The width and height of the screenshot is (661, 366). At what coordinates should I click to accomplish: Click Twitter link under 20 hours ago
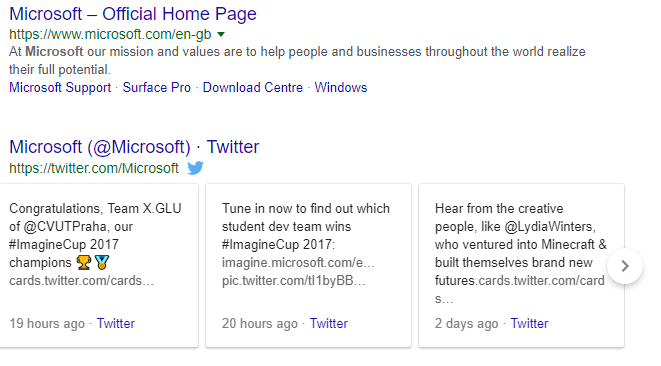pos(329,323)
